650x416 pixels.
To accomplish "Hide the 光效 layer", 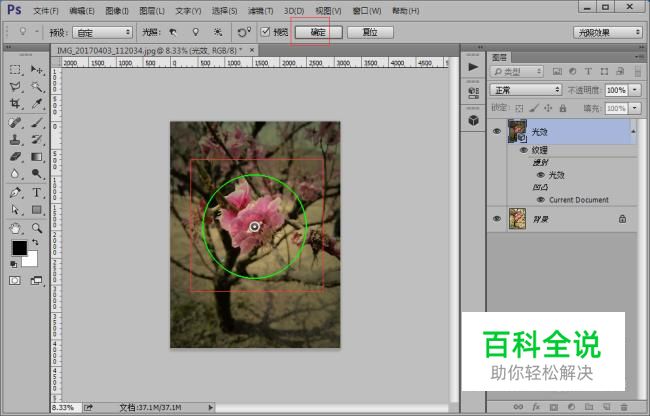I will [x=497, y=131].
